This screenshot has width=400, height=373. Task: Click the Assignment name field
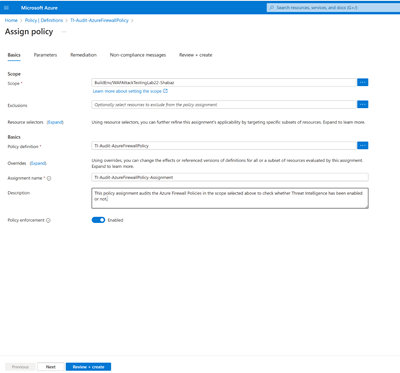(x=230, y=177)
